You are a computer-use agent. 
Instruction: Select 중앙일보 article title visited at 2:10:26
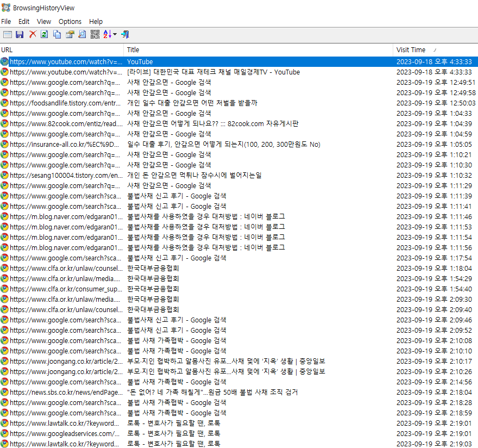226,372
